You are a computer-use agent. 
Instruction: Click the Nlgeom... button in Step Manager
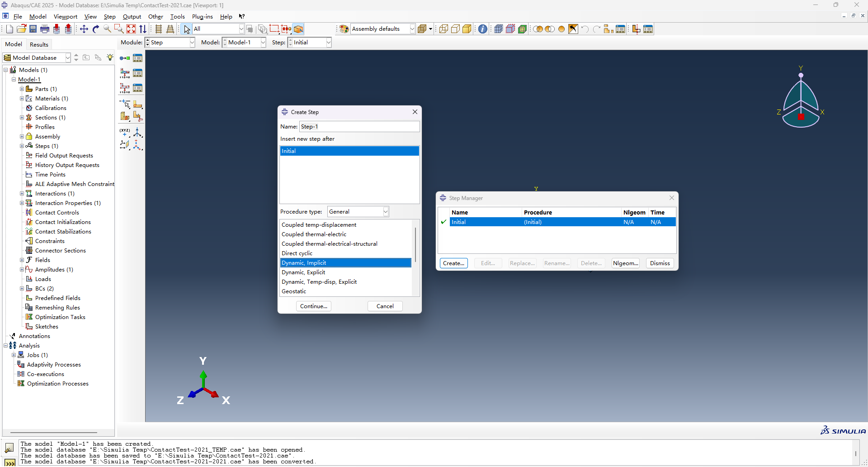click(625, 263)
